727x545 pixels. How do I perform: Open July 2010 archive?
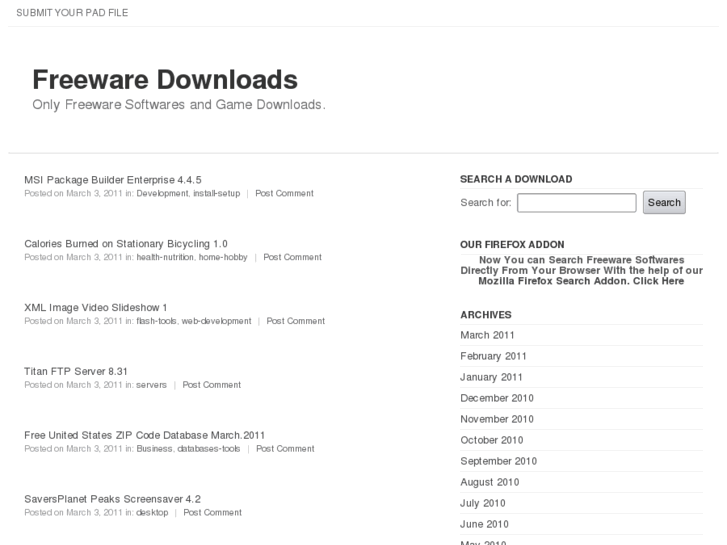[483, 503]
